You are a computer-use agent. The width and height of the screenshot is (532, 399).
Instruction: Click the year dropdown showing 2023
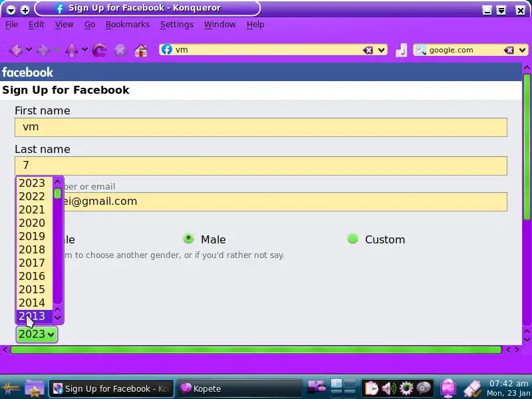tap(37, 334)
